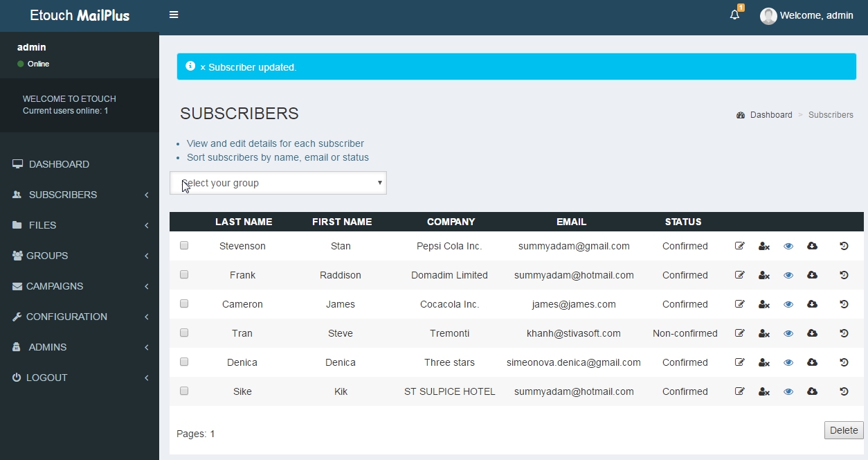
Task: Edit subscriber Frank with pencil icon
Action: tap(740, 275)
